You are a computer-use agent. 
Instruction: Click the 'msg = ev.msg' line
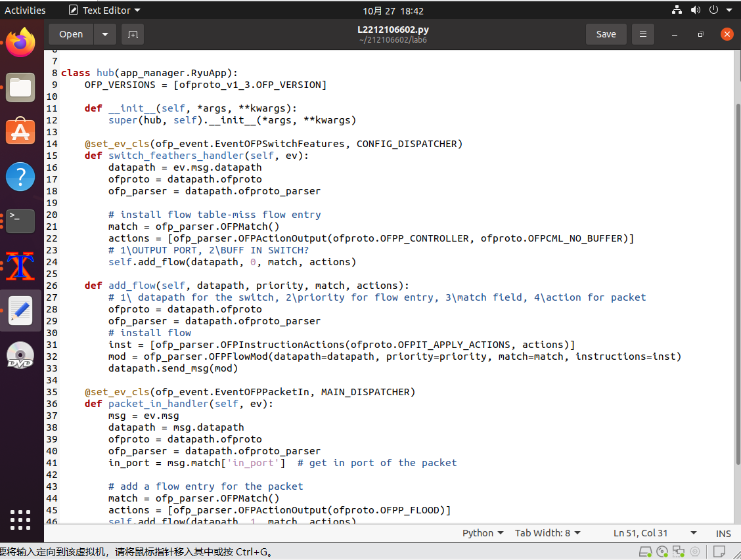pyautogui.click(x=144, y=416)
